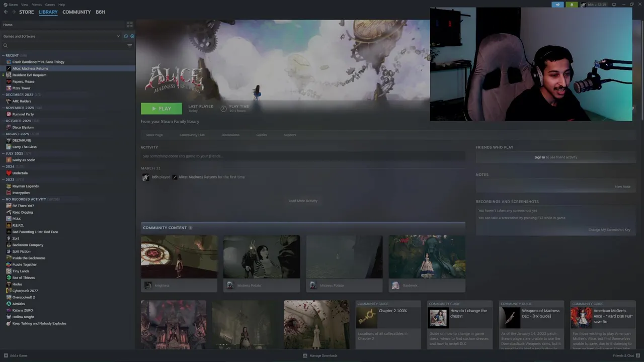Open the View menu
Viewport: 644px width, 362px height.
pyautogui.click(x=25, y=5)
